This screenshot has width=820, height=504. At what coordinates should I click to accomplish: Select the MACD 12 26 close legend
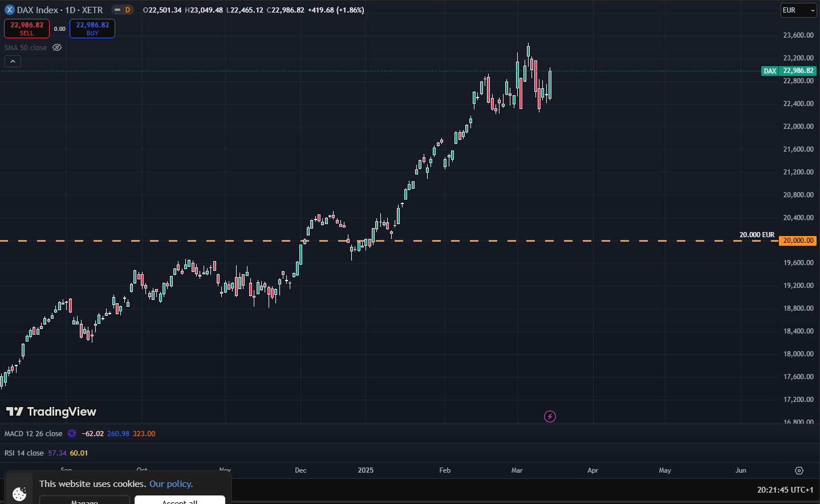(x=33, y=433)
